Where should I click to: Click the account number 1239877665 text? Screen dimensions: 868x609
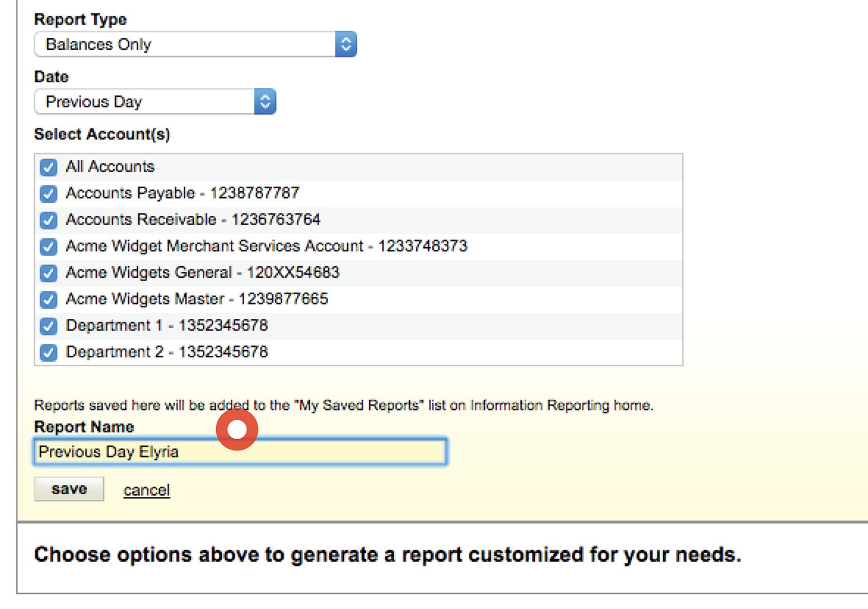point(283,299)
